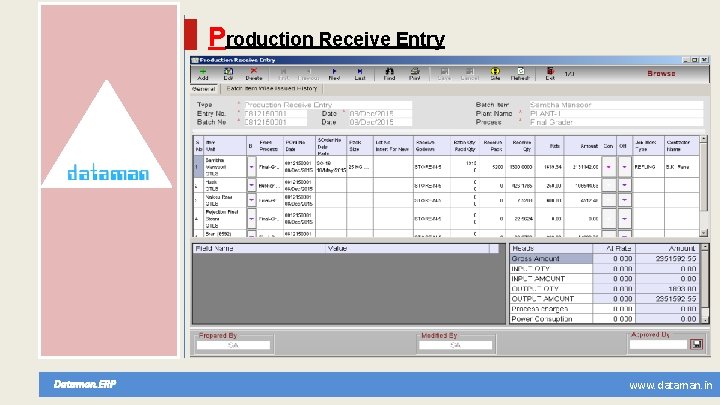Click the Entry No. field
Viewport: 720px width, 405px height.
tap(275, 113)
